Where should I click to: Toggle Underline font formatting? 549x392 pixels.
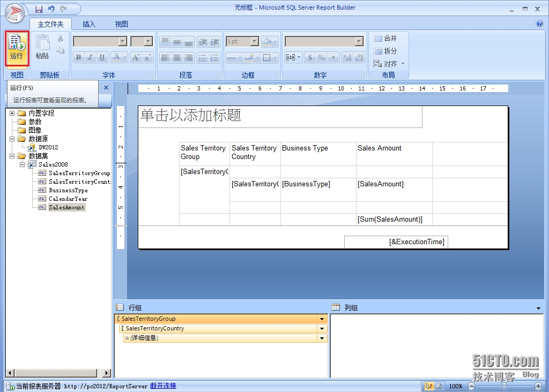pyautogui.click(x=102, y=57)
